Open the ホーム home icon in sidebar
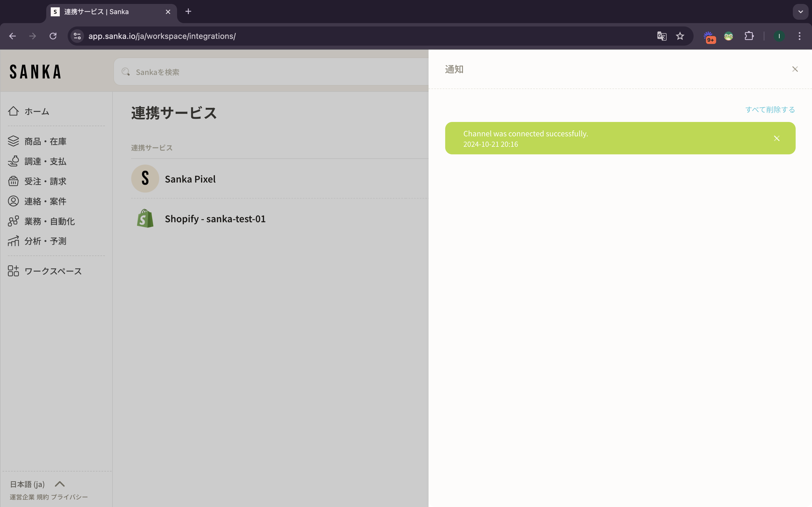Image resolution: width=812 pixels, height=507 pixels. click(x=14, y=111)
